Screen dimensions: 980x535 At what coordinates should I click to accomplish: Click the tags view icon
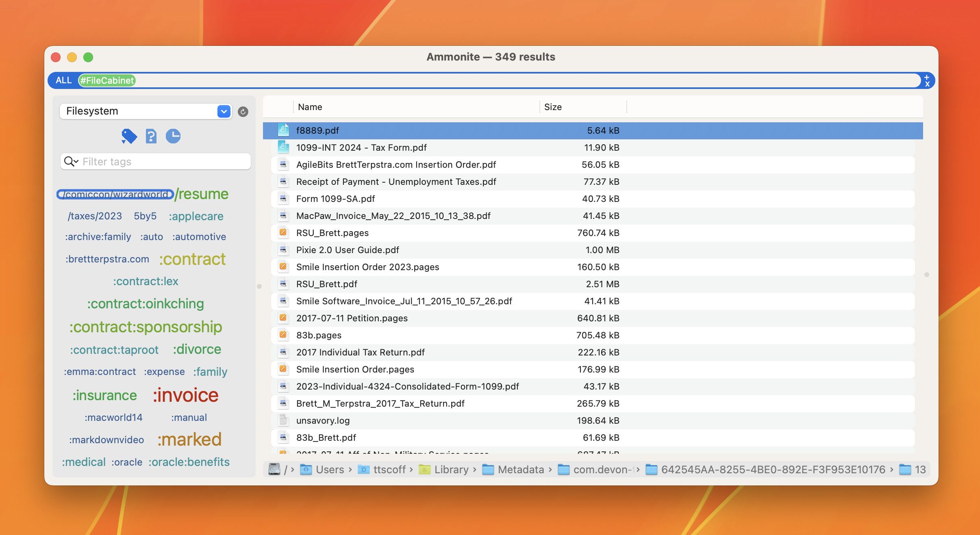[x=129, y=136]
